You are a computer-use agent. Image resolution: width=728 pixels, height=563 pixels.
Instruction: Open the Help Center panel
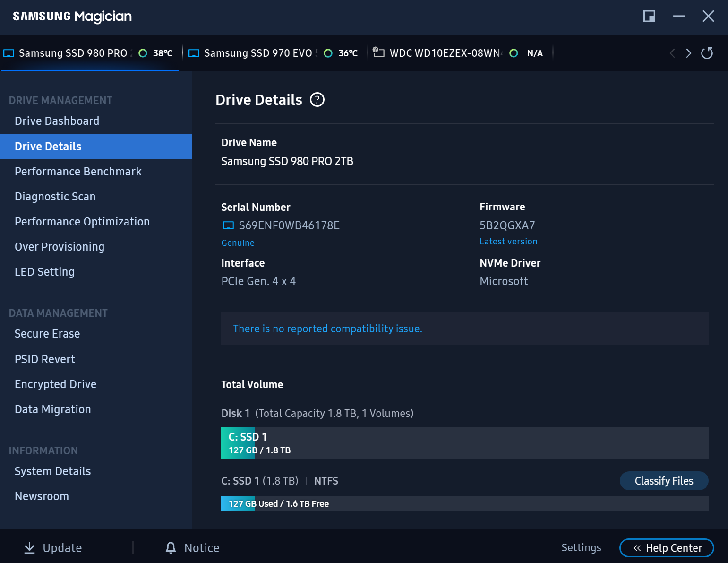(x=667, y=548)
